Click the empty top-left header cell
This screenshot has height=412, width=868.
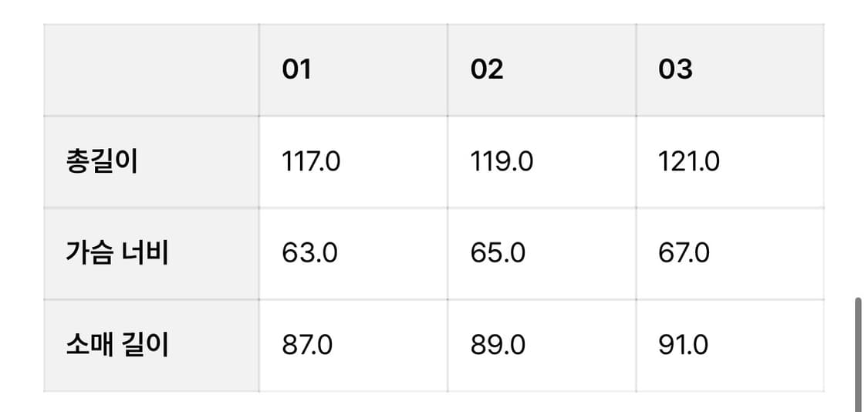coord(151,70)
